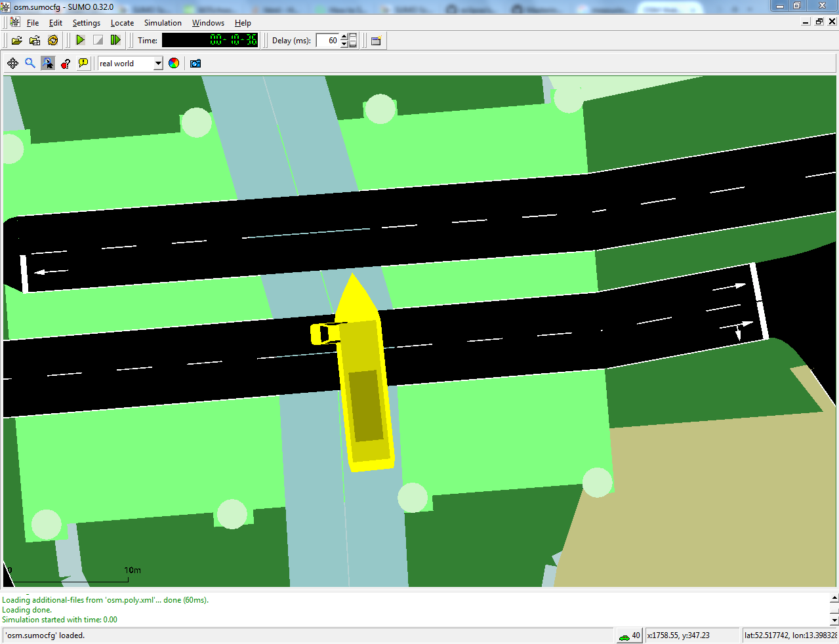Adjust the delay slider next to spinner
839x644 pixels.
click(x=353, y=41)
